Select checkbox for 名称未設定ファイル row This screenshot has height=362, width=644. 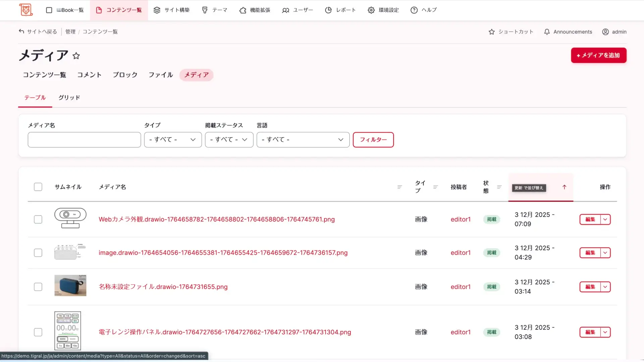38,287
